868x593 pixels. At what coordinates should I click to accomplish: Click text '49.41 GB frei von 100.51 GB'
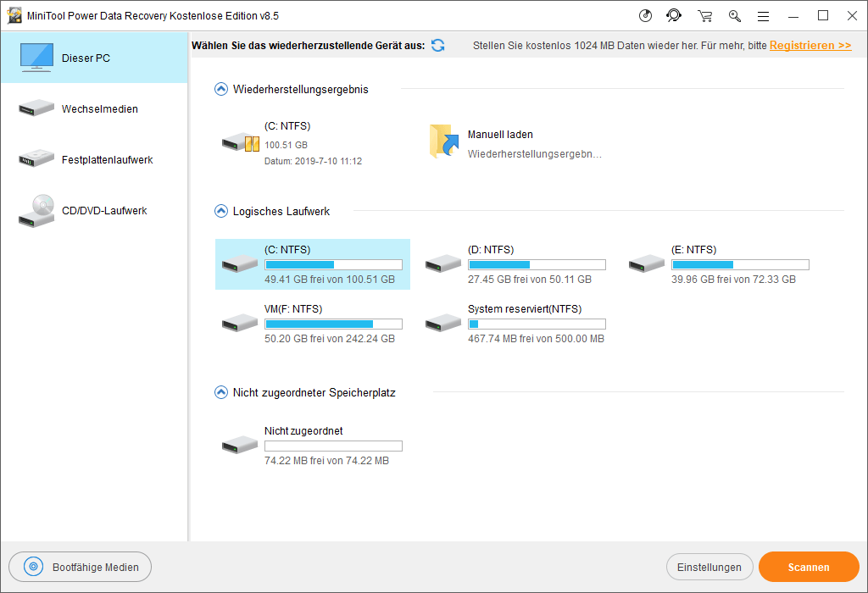click(x=330, y=280)
